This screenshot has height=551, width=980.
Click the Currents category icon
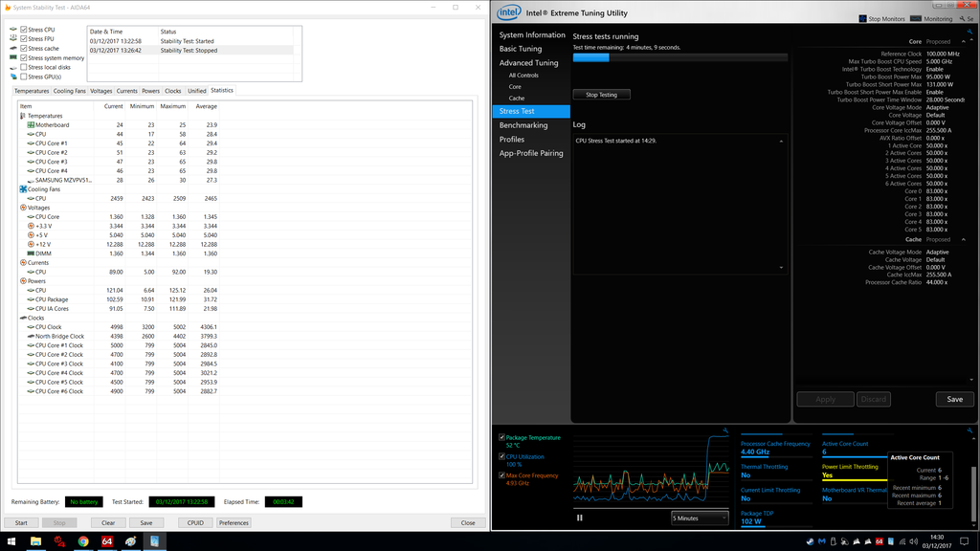[23, 263]
